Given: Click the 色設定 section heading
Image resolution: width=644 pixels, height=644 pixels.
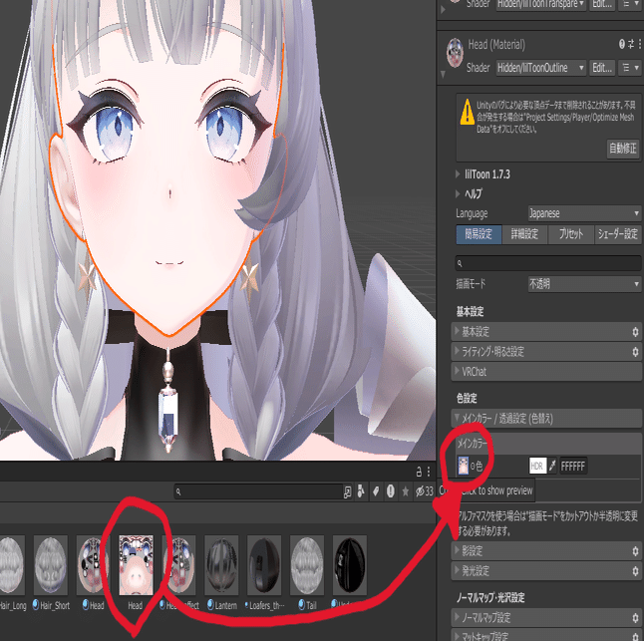Looking at the screenshot, I should [x=467, y=398].
